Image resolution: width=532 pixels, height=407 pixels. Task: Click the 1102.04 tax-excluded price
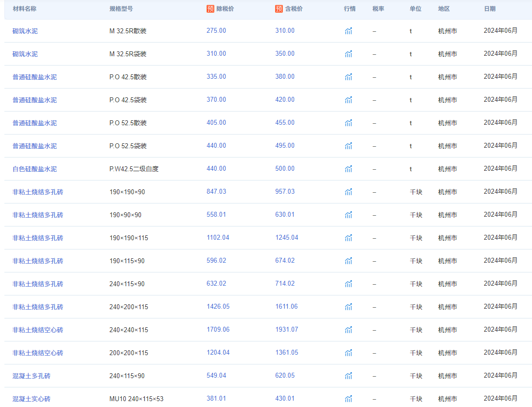pyautogui.click(x=218, y=237)
